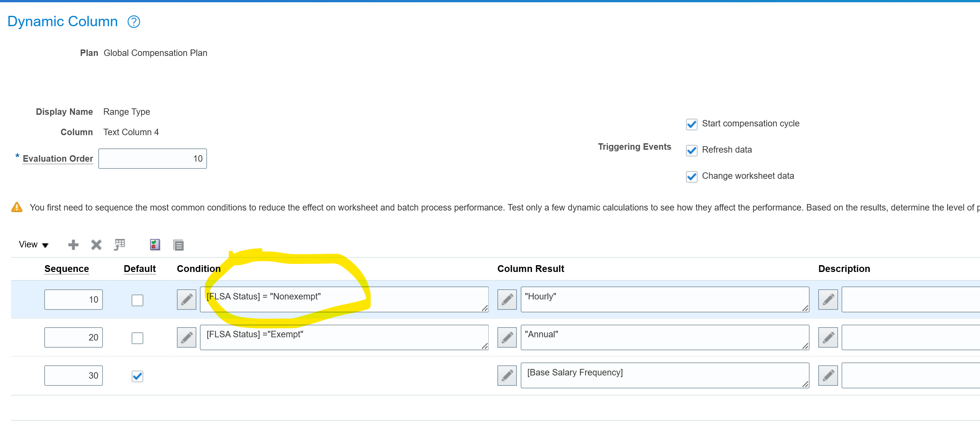The width and height of the screenshot is (980, 422).
Task: Edit "Annual" column result pencil icon
Action: tap(507, 338)
